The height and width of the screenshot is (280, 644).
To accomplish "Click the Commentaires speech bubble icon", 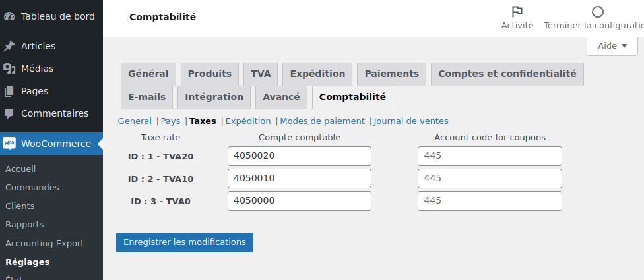I will pyautogui.click(x=9, y=113).
